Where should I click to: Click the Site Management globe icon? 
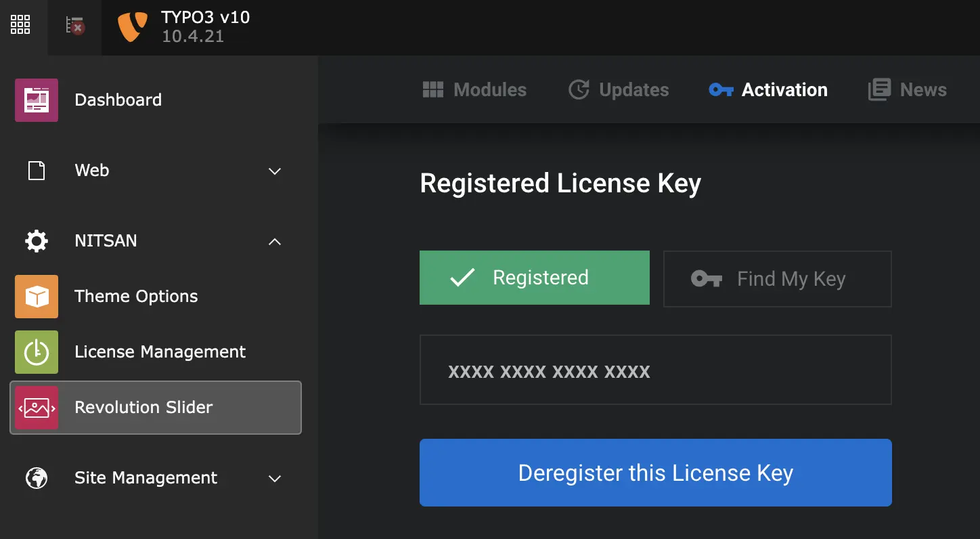[x=37, y=478]
